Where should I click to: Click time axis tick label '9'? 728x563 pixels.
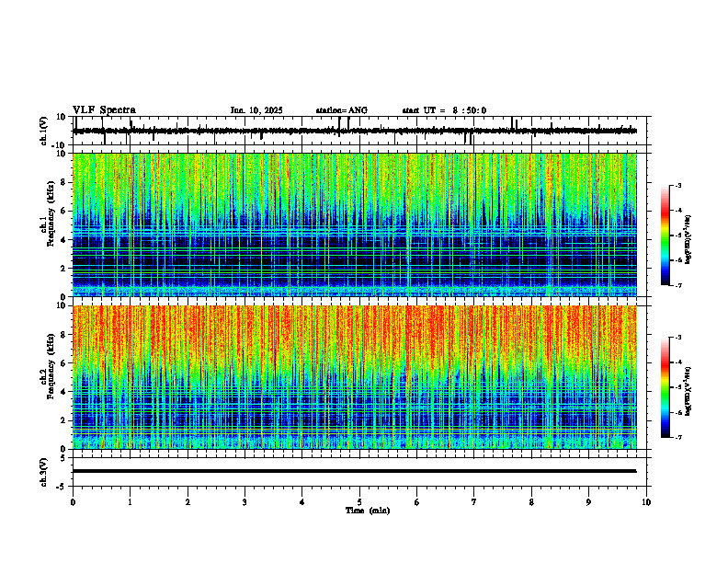(x=588, y=502)
